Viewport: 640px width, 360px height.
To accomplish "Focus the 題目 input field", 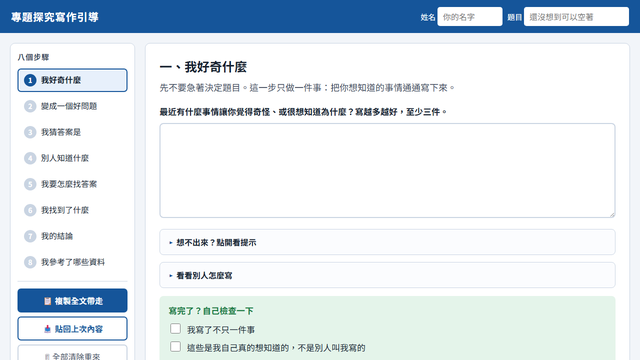I will 576,17.
